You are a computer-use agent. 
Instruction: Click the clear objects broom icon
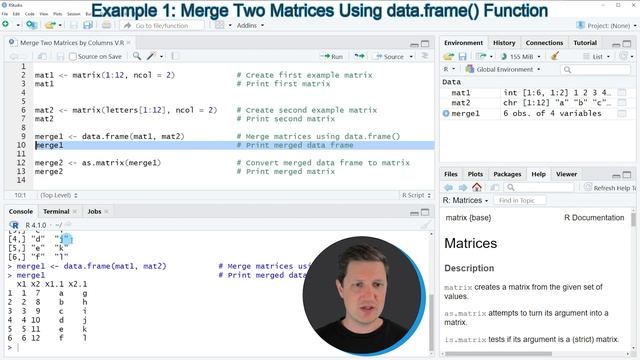[555, 56]
